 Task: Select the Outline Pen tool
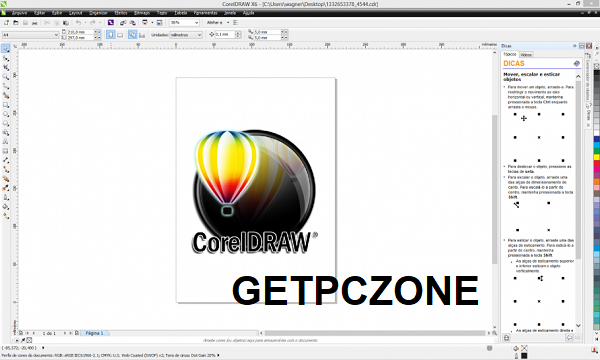click(x=6, y=197)
